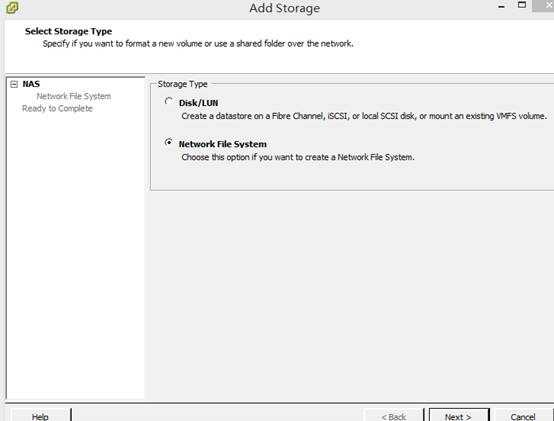Minimize the Add Storage window
The image size is (554, 421).
click(x=501, y=6)
